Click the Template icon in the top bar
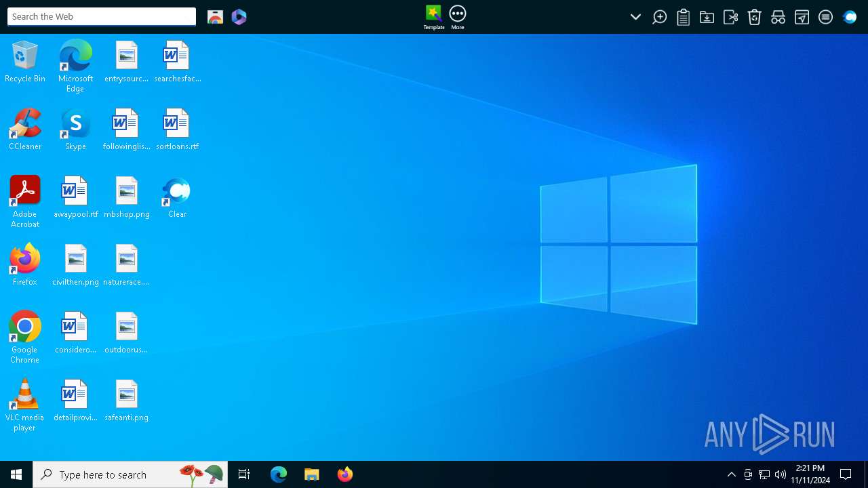This screenshot has width=868, height=488. tap(434, 18)
